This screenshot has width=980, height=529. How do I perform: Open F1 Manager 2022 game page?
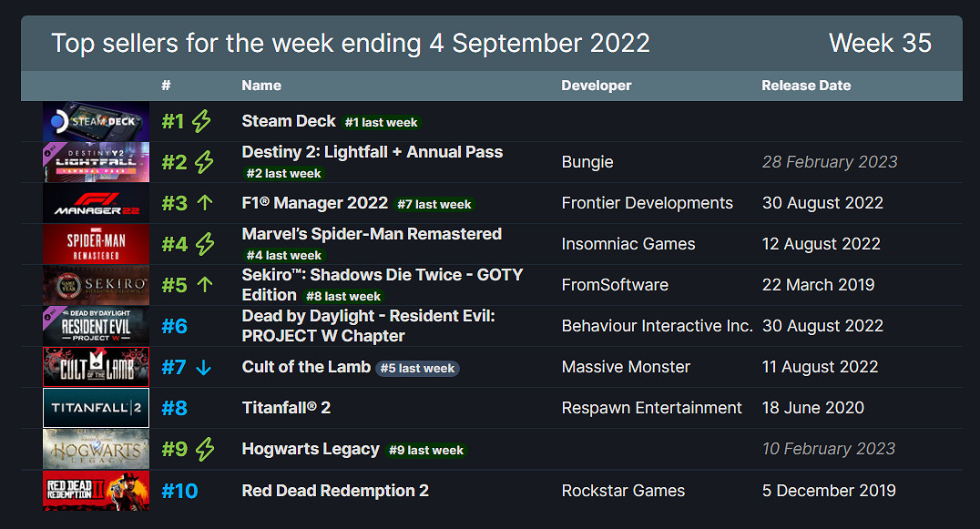click(x=314, y=203)
